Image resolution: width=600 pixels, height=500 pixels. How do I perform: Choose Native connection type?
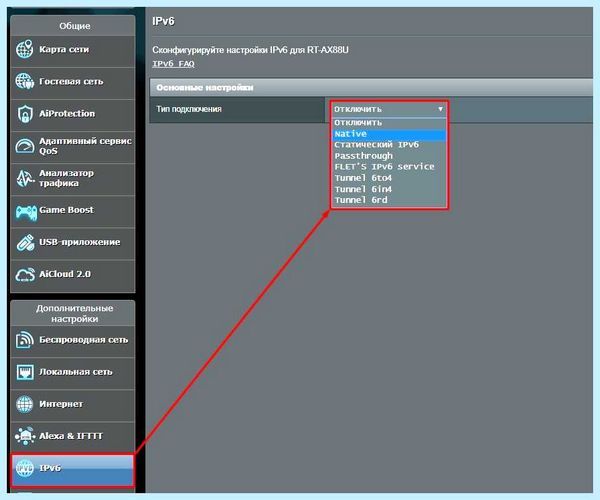(389, 134)
